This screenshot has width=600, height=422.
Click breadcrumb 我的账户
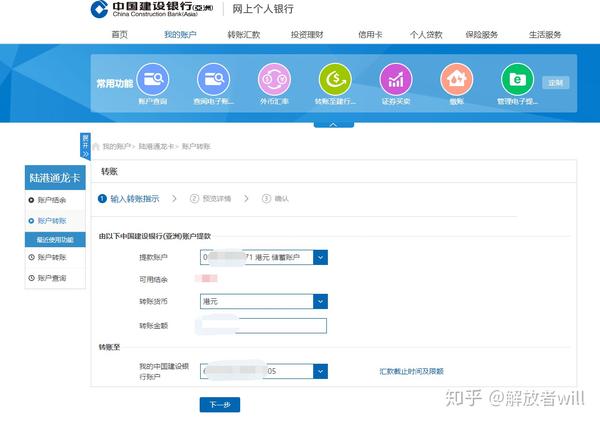[116, 147]
